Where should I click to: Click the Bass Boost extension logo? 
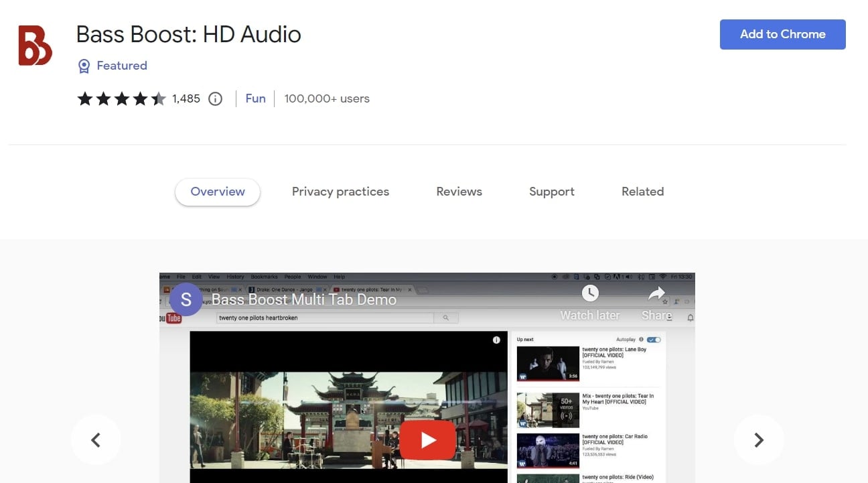click(33, 46)
